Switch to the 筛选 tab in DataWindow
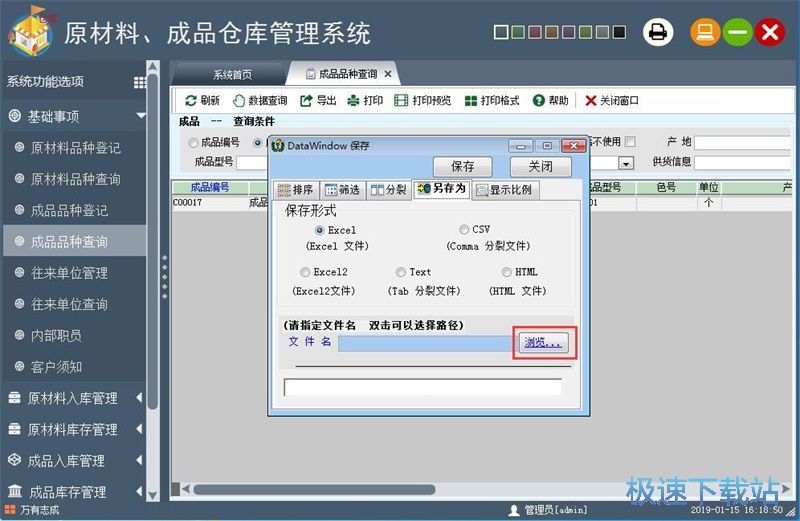The image size is (800, 521). 342,190
